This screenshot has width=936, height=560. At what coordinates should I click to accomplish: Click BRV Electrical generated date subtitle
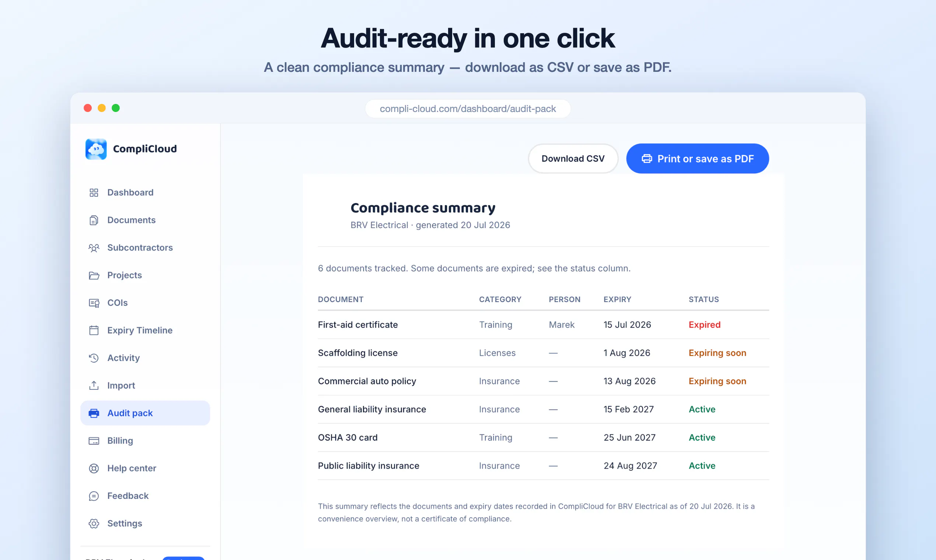click(430, 225)
